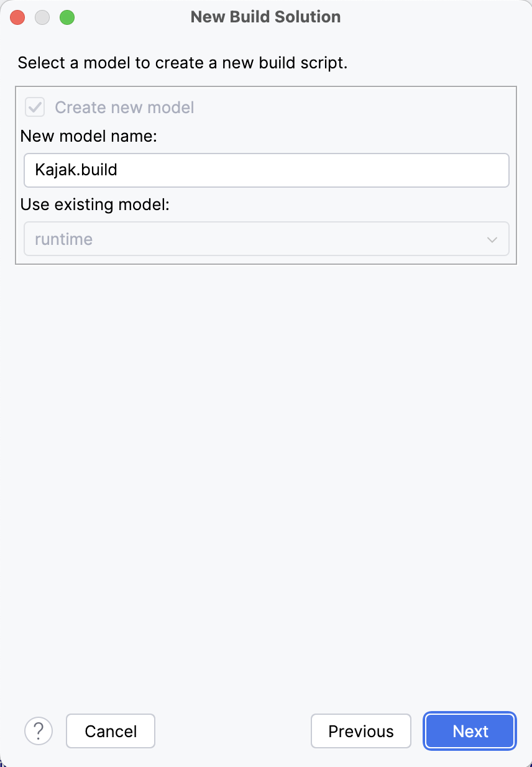Go back with the Previous button
The width and height of the screenshot is (532, 767).
(360, 731)
